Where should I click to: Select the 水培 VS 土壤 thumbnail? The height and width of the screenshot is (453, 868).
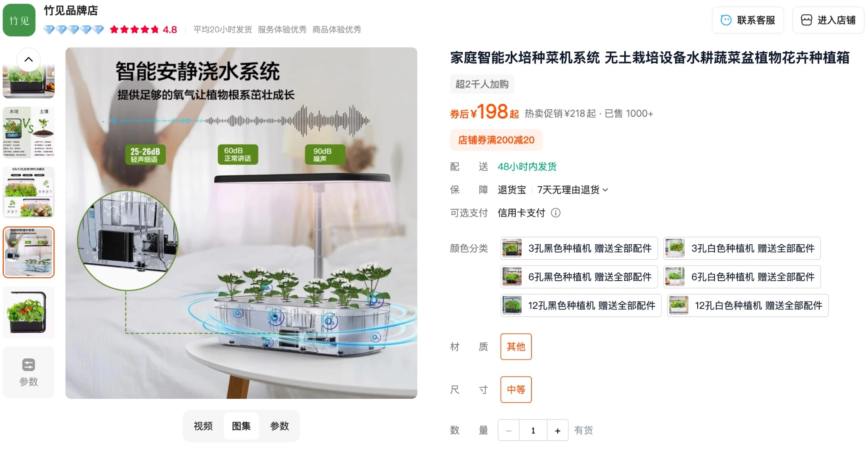click(x=28, y=132)
